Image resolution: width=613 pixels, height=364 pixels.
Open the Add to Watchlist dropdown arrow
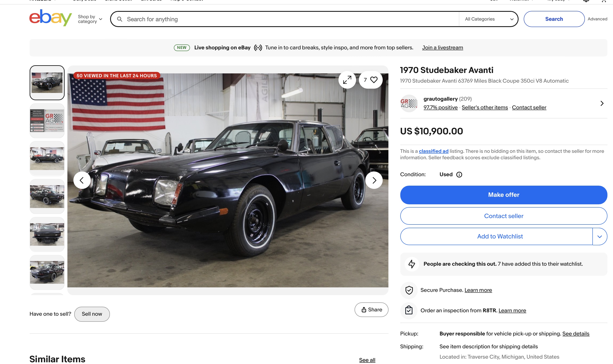click(599, 237)
